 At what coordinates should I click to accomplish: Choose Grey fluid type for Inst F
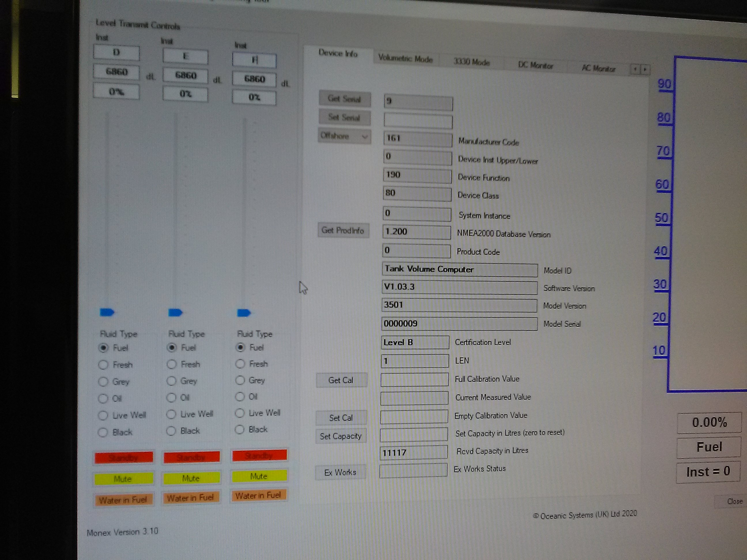[x=240, y=380]
